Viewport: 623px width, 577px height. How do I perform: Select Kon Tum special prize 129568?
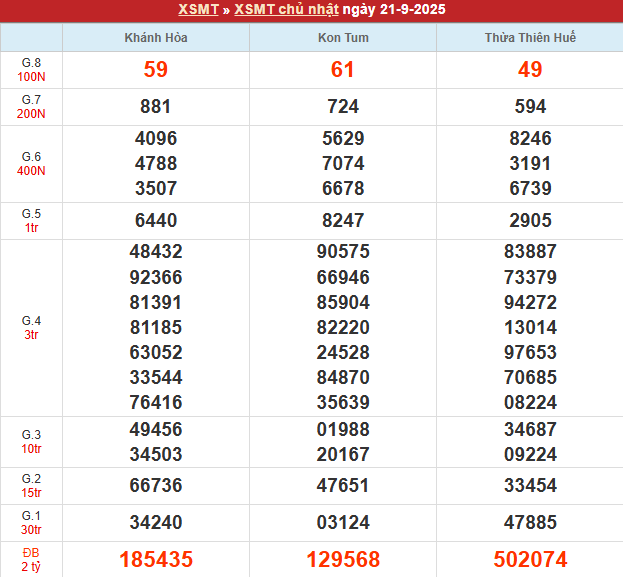343,560
